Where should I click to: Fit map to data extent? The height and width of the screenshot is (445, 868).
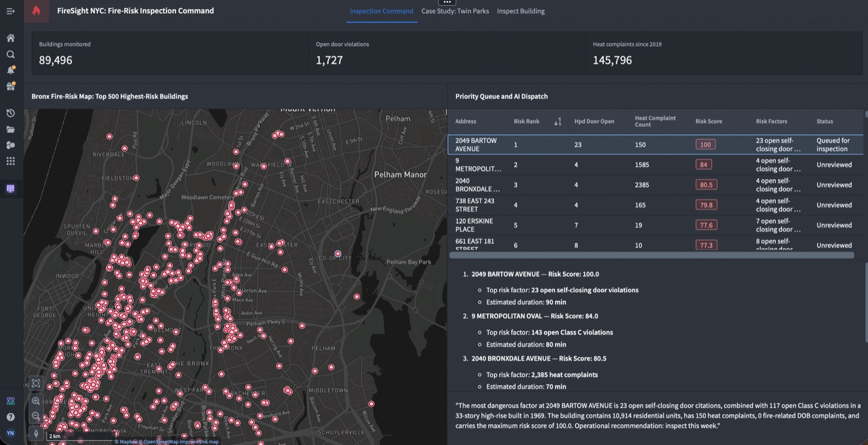[36, 383]
